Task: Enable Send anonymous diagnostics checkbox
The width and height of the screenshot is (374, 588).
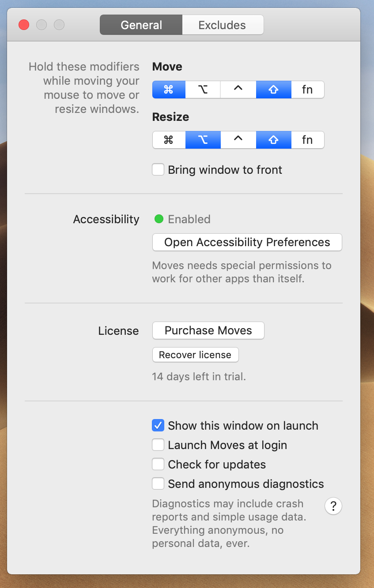Action: [158, 484]
